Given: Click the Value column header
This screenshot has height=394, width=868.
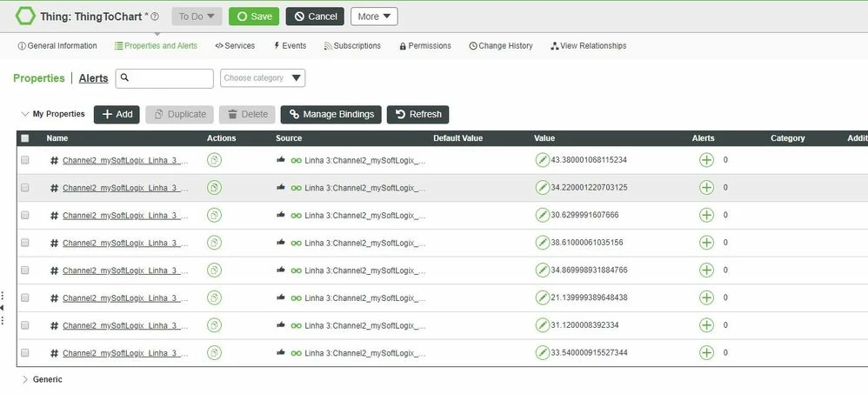Looking at the screenshot, I should 544,138.
